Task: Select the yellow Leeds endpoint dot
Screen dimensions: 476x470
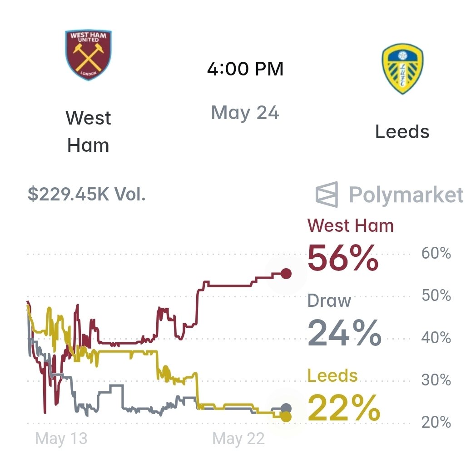Action: coord(286,417)
